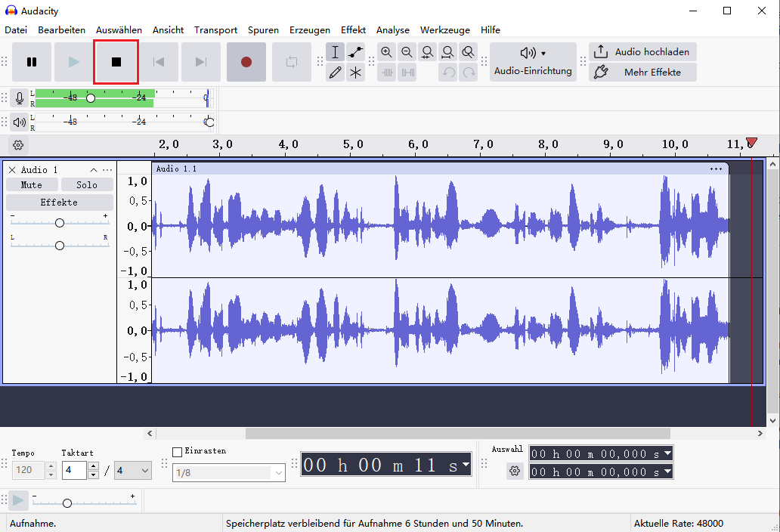Open the Spuren menu
The image size is (780, 532).
click(x=263, y=30)
